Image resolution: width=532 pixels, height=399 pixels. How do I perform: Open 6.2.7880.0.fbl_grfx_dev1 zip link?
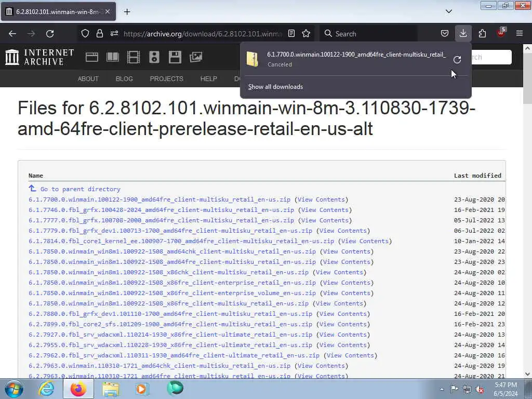(x=170, y=314)
